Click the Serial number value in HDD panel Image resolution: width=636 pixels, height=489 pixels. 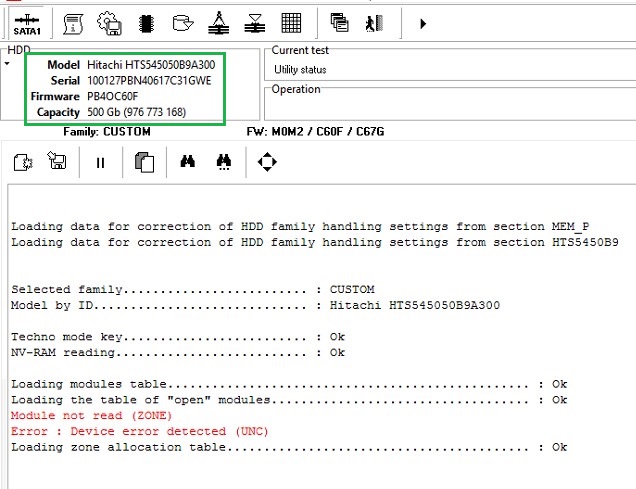(149, 80)
